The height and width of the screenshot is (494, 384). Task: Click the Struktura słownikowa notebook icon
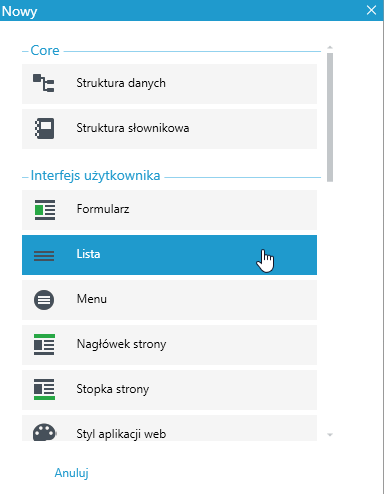pos(44,128)
